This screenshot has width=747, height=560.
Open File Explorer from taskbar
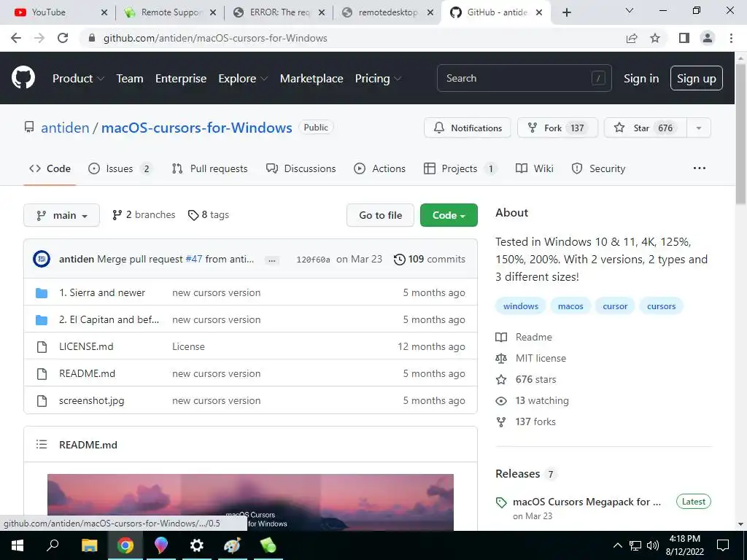tap(89, 545)
